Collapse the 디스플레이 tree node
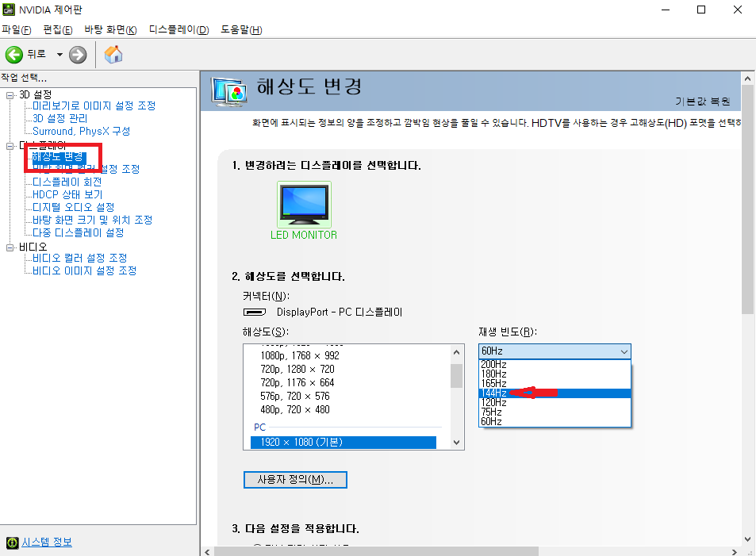Image resolution: width=756 pixels, height=556 pixels. pos(10,146)
